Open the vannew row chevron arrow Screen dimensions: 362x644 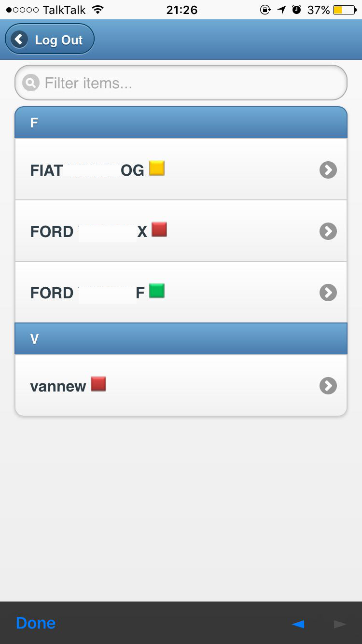click(x=328, y=386)
